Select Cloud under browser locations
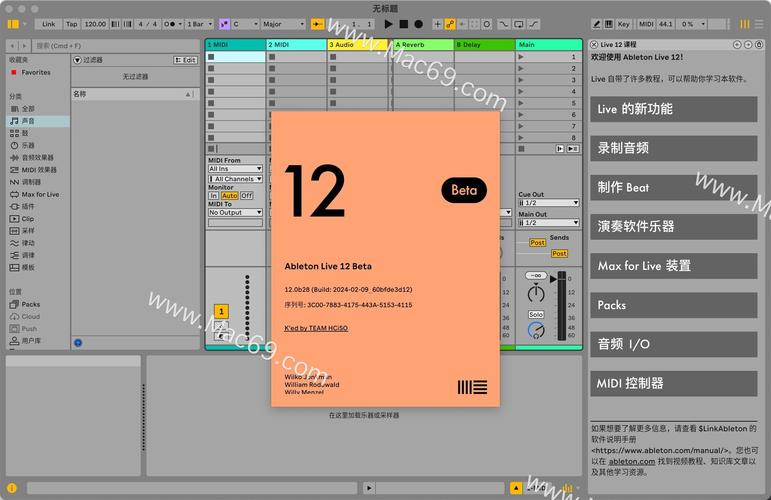 [x=30, y=317]
